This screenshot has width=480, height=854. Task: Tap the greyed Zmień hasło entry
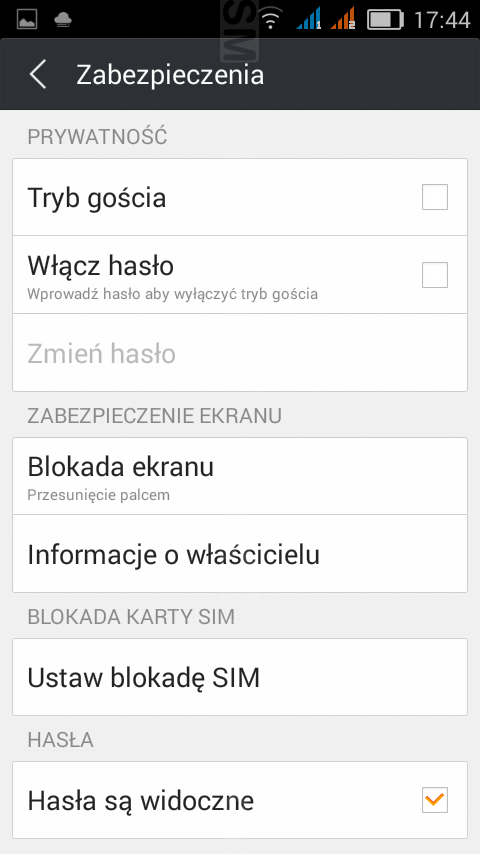point(240,353)
